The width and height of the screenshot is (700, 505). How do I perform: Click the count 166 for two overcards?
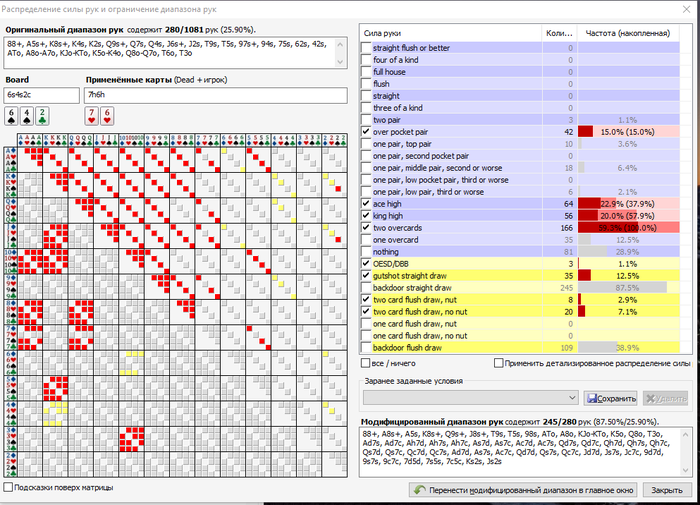[567, 228]
